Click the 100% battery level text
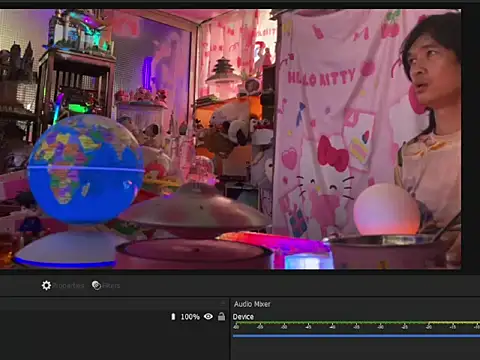Image resolution: width=480 pixels, height=360 pixels. point(190,317)
